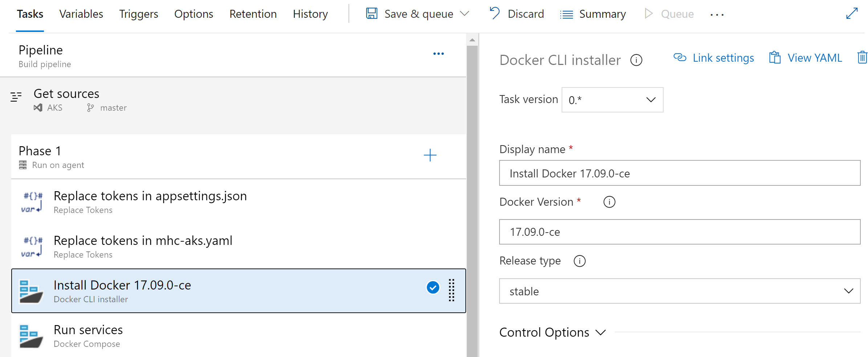
Task: Click the Discard undo icon
Action: [494, 13]
